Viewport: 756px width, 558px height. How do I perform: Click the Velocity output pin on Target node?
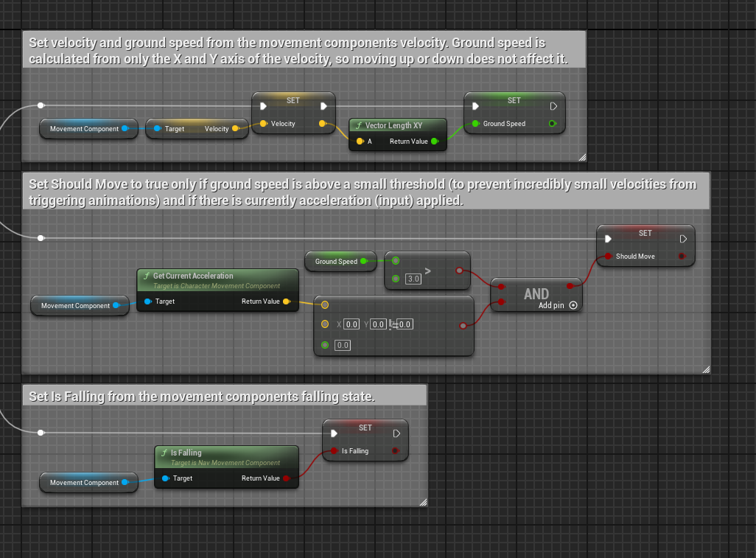click(235, 129)
